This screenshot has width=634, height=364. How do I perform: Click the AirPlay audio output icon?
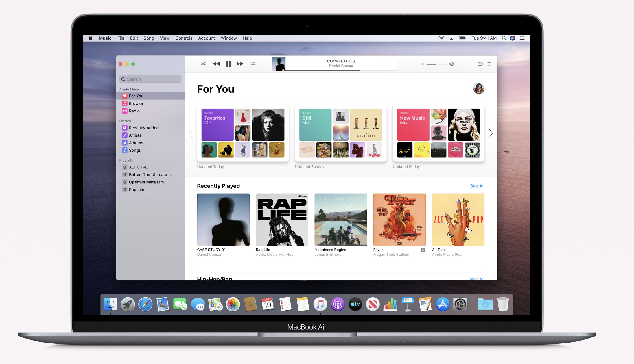click(452, 64)
